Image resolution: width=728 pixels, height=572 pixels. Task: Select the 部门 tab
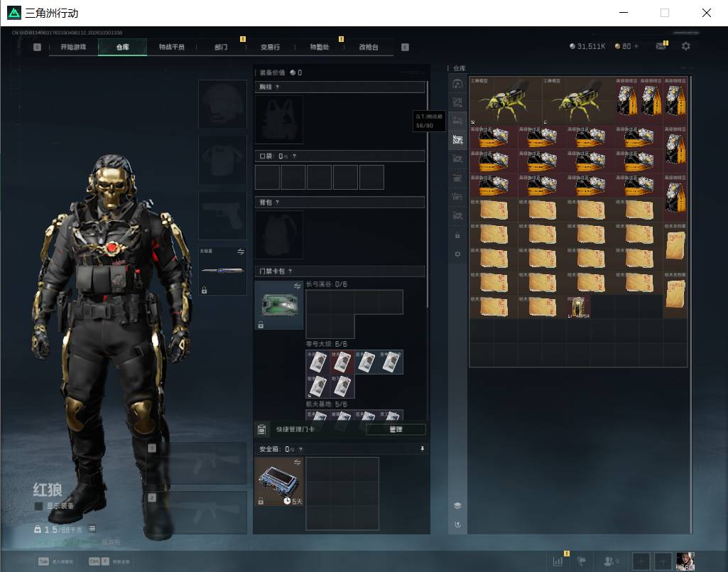(221, 47)
